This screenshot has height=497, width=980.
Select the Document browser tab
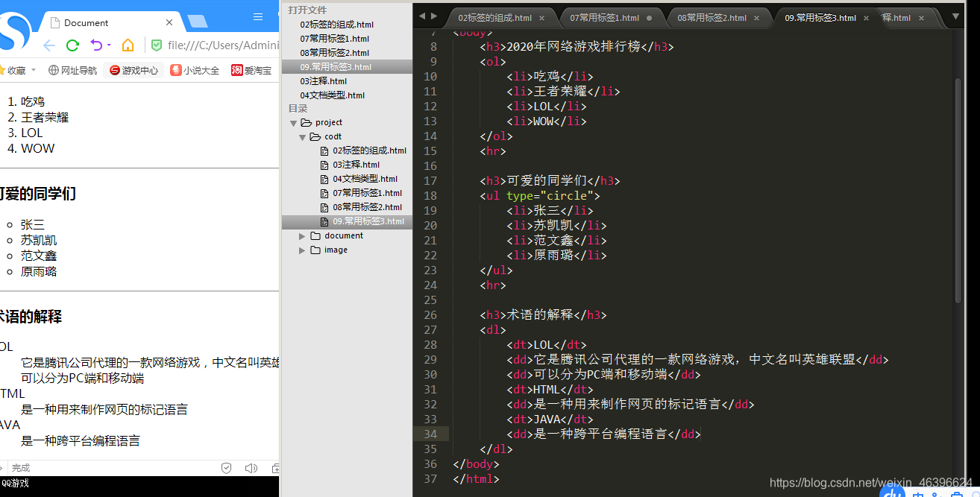click(x=110, y=22)
